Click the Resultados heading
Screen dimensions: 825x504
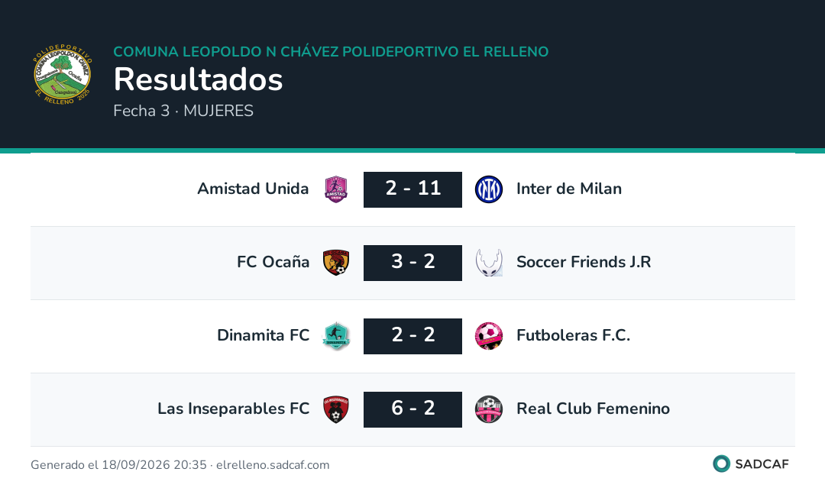click(199, 79)
